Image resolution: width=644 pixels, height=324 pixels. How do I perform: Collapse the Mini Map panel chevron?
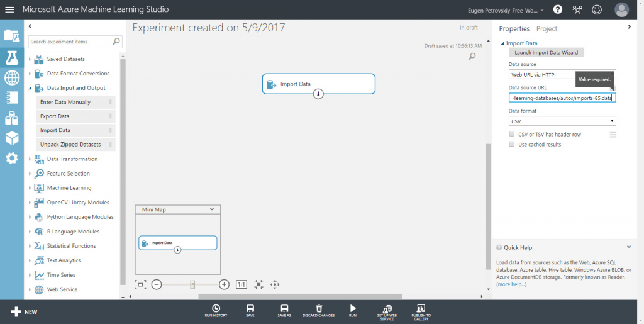(212, 209)
